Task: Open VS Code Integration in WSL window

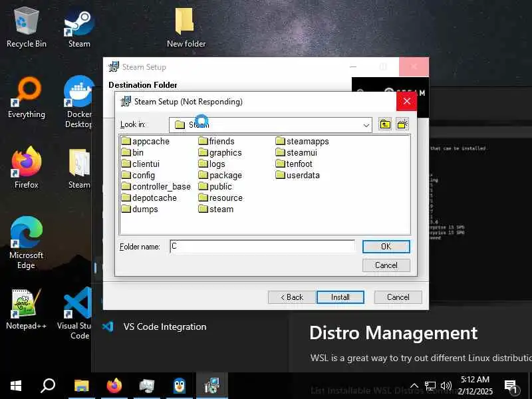Action: [x=165, y=327]
